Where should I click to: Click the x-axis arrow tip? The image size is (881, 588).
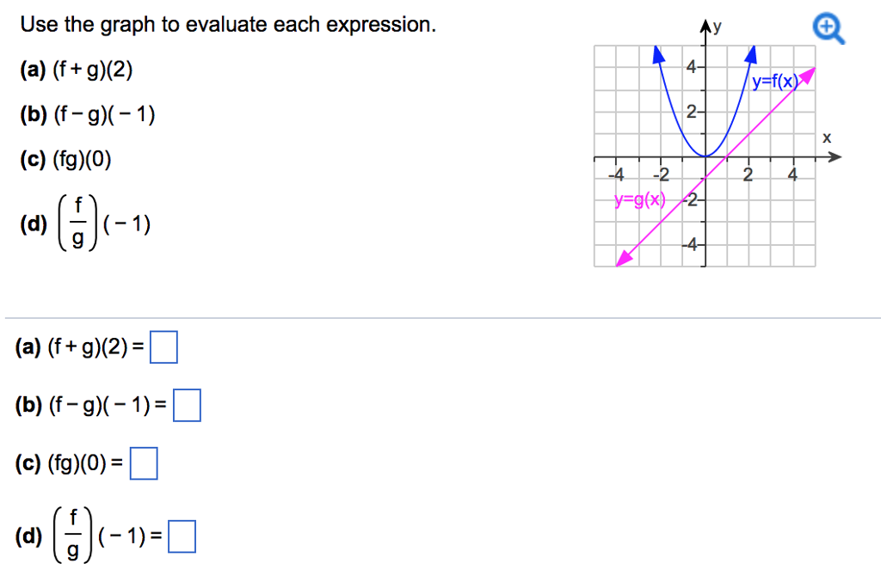coord(835,157)
